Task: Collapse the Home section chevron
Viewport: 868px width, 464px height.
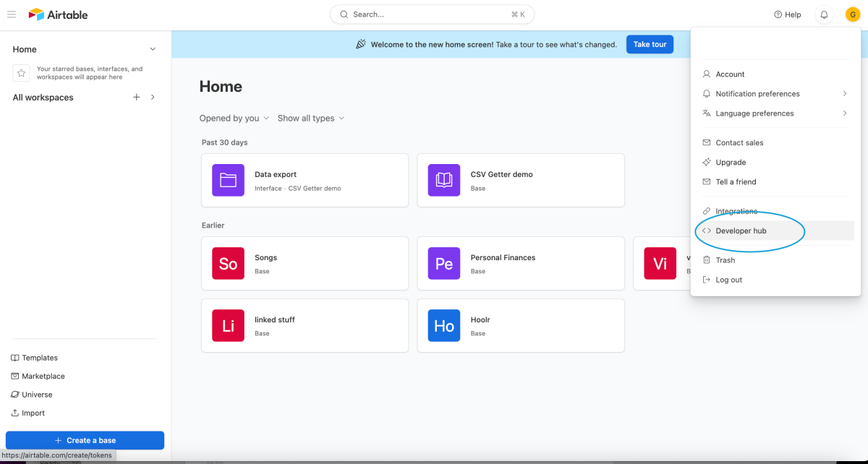Action: (x=152, y=48)
